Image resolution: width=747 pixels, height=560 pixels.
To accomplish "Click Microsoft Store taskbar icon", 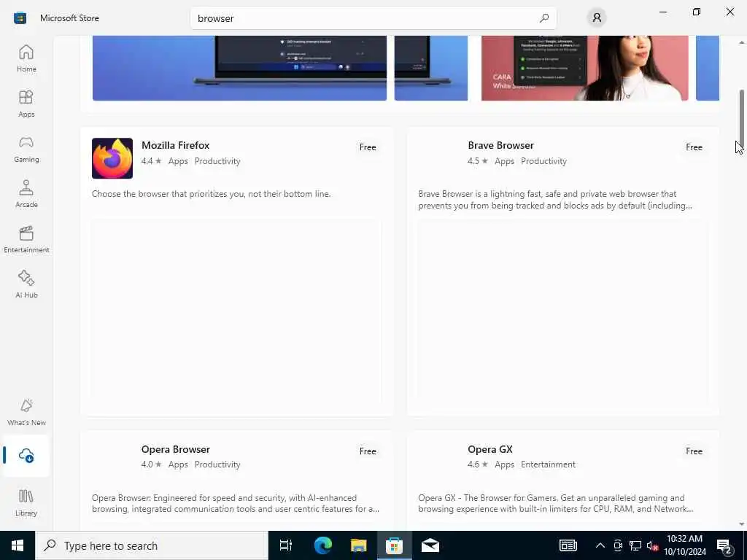I will click(394, 545).
